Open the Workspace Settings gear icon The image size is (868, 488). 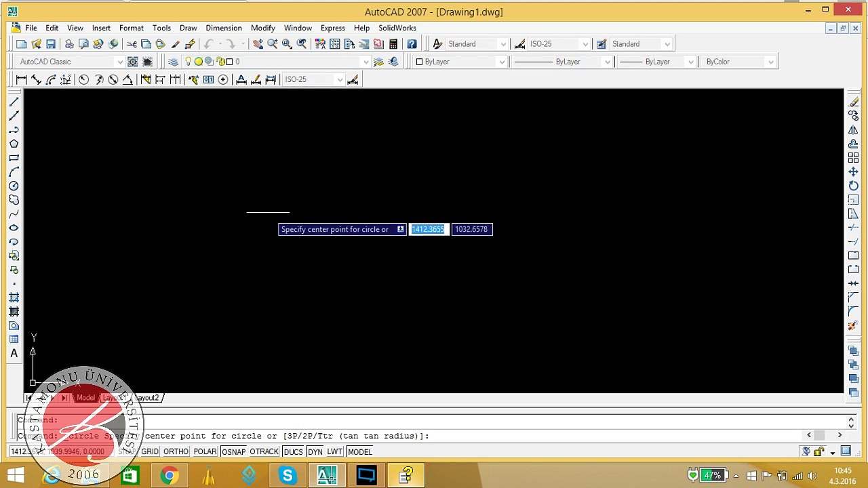coord(133,62)
